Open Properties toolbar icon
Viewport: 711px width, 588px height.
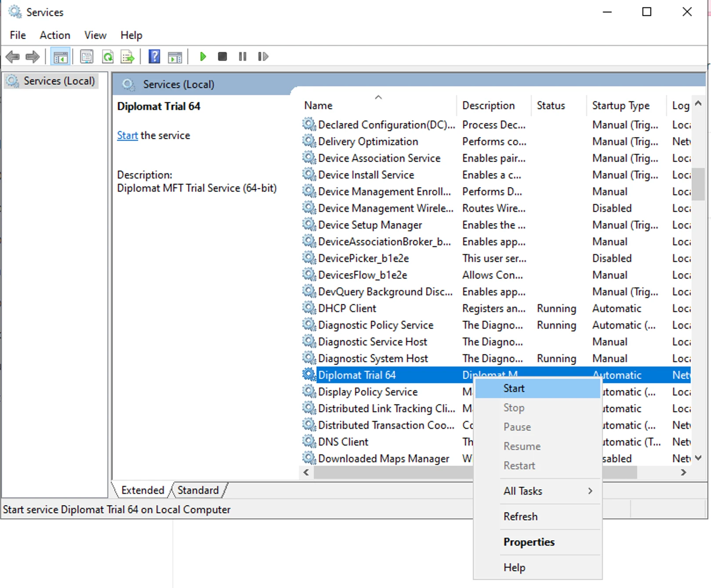point(87,57)
